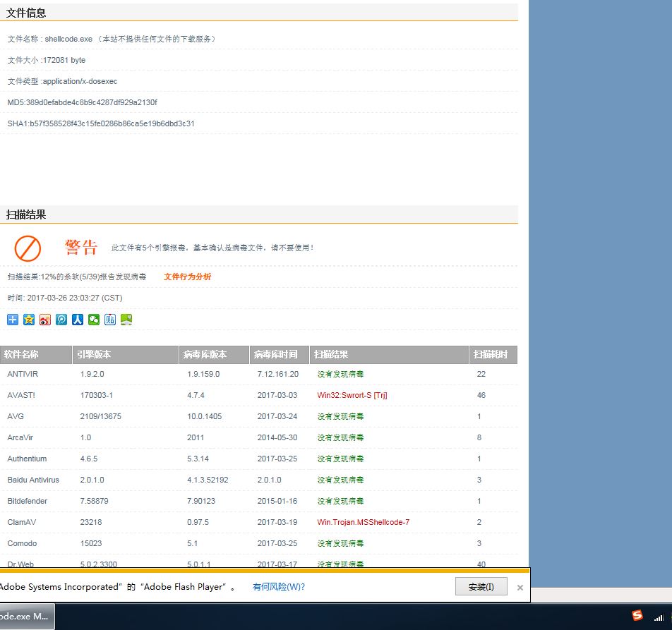
Task: Click ClamAV engine version 23218
Action: [x=91, y=522]
